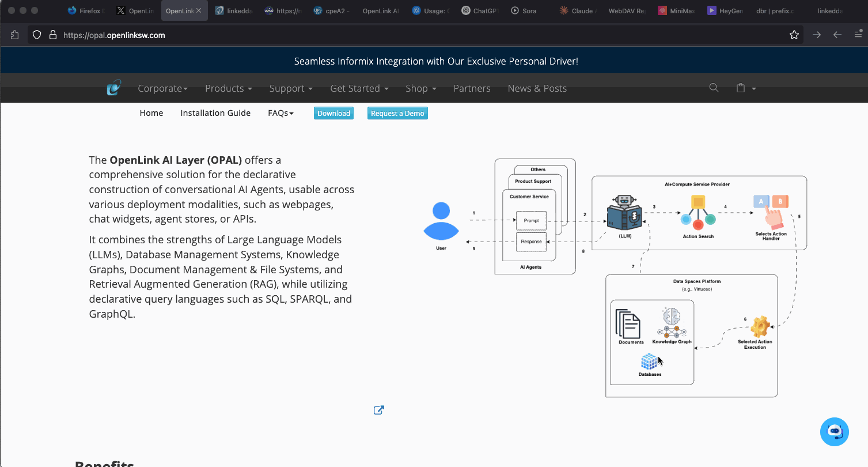Click the Selected Action Execution gear icon
The image size is (868, 467).
click(760, 327)
